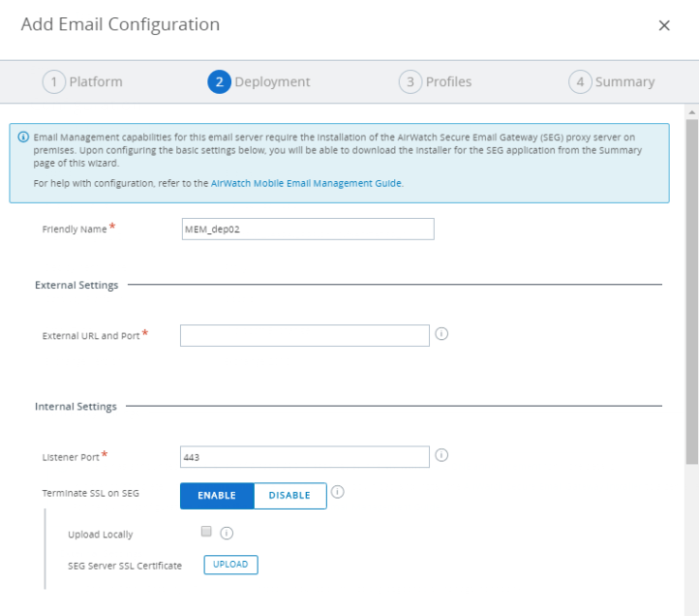Disable Terminate SSL on SEG
The height and width of the screenshot is (616, 699).
(289, 495)
